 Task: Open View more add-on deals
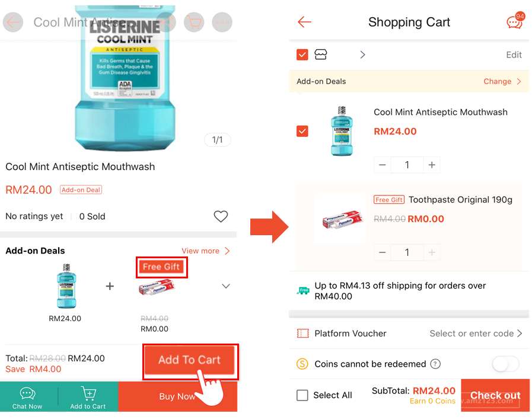tap(205, 251)
